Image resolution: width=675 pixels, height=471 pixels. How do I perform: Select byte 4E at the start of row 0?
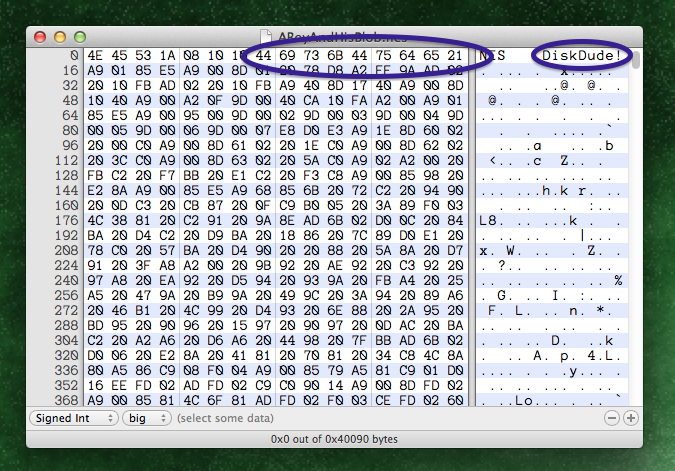[95, 56]
